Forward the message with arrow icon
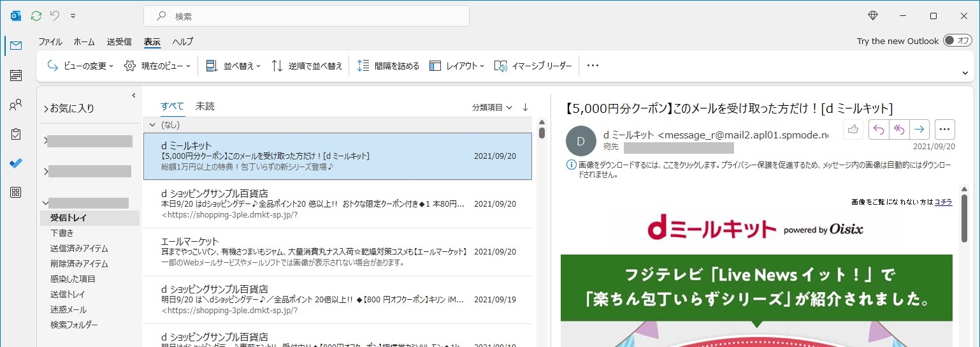Image resolution: width=980 pixels, height=347 pixels. point(919,129)
